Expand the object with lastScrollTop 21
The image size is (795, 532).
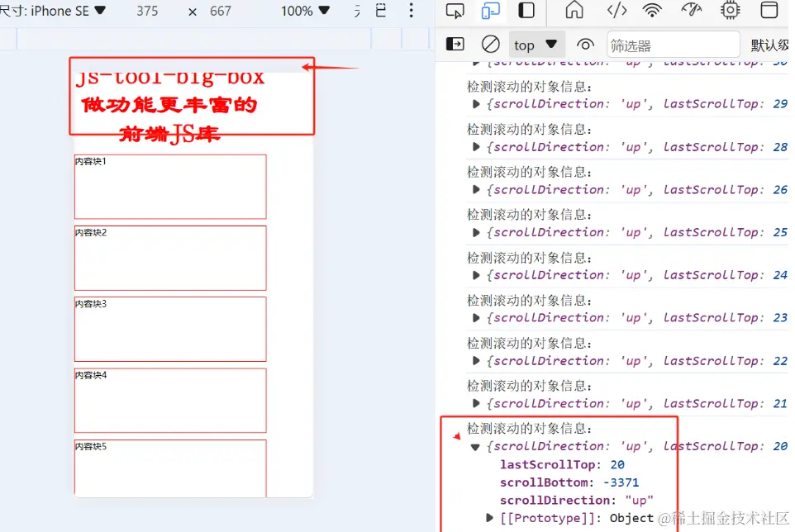pos(475,403)
